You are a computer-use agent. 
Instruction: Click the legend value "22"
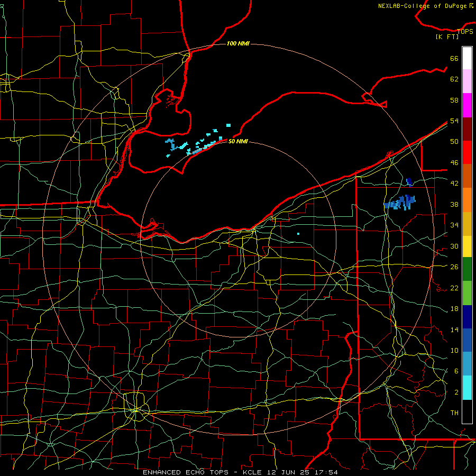point(454,288)
